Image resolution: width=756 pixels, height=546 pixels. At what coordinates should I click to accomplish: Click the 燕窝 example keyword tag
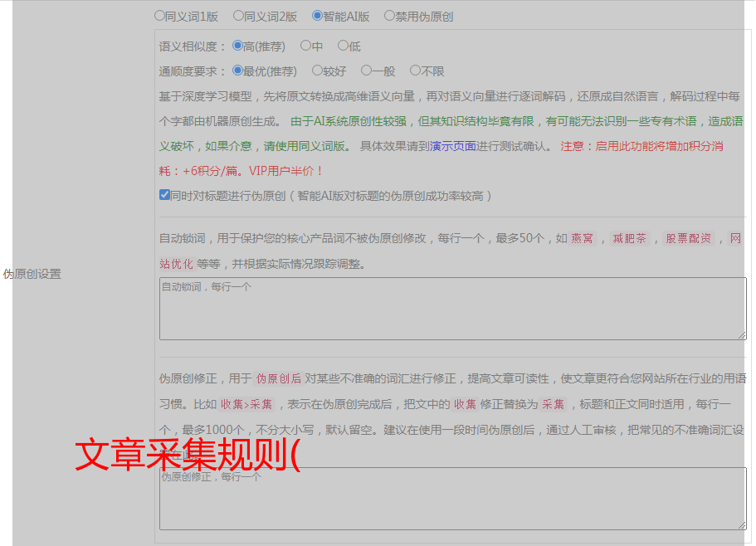point(583,238)
